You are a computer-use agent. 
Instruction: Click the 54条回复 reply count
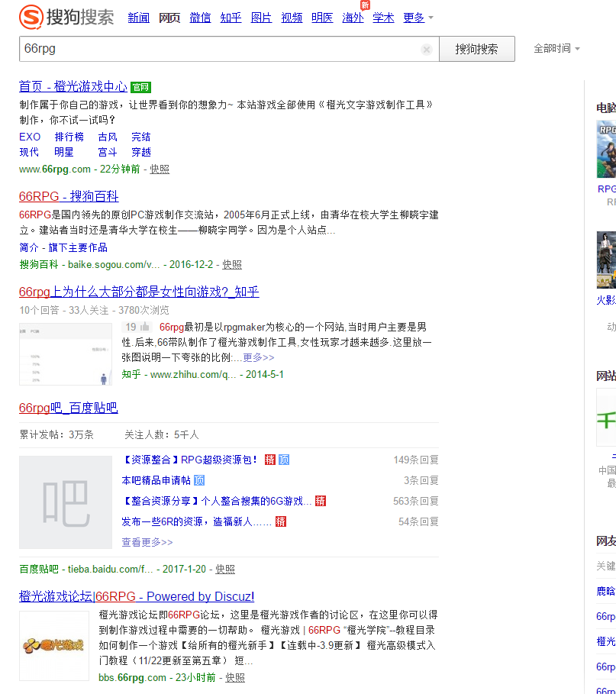(418, 521)
